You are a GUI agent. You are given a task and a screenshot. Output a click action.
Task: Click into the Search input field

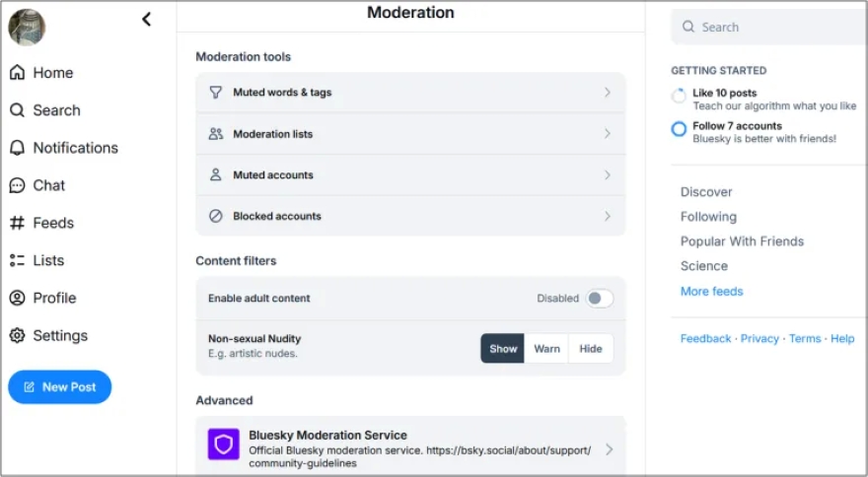[779, 28]
